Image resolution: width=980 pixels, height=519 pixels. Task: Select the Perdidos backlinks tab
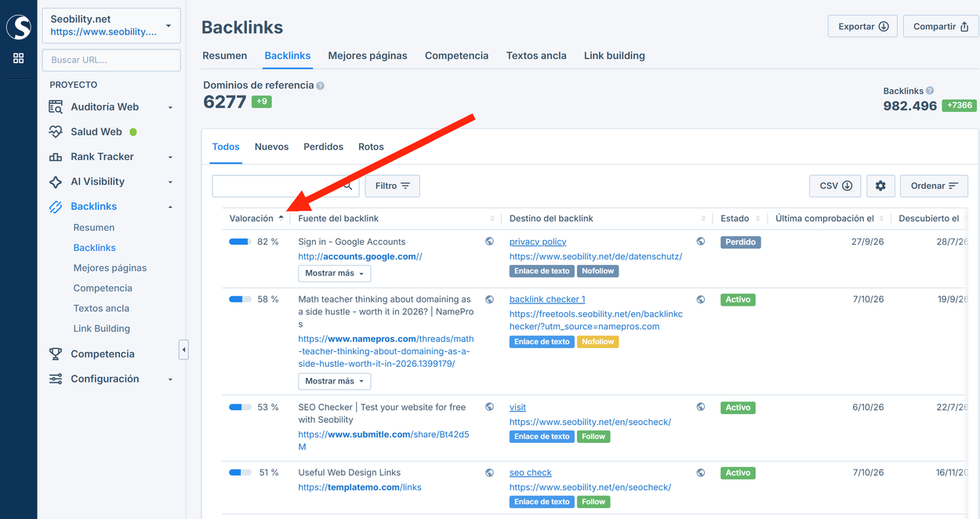click(x=324, y=147)
